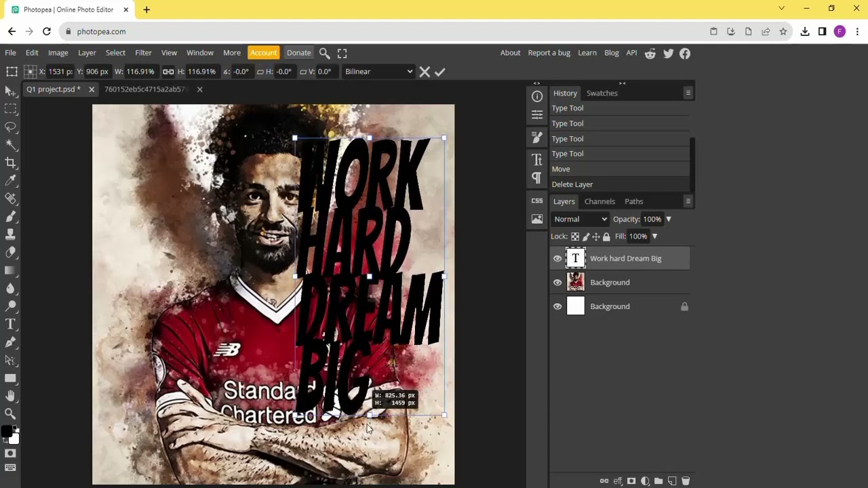Hide the locked white Background layer
This screenshot has width=868, height=488.
557,306
